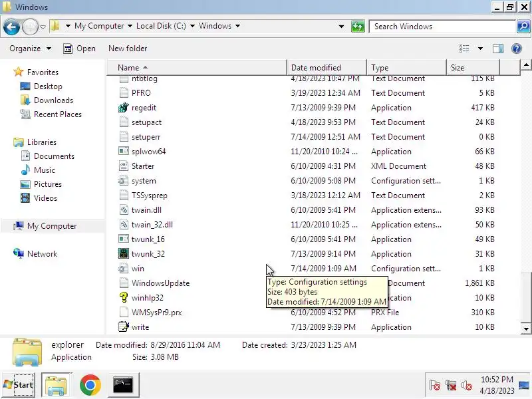Select the regedit application icon
This screenshot has height=399, width=532.
pos(124,108)
